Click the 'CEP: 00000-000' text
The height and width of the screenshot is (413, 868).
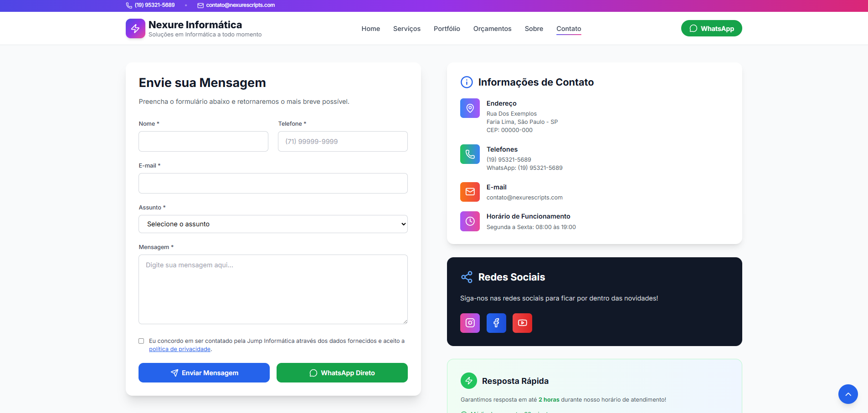pyautogui.click(x=509, y=130)
